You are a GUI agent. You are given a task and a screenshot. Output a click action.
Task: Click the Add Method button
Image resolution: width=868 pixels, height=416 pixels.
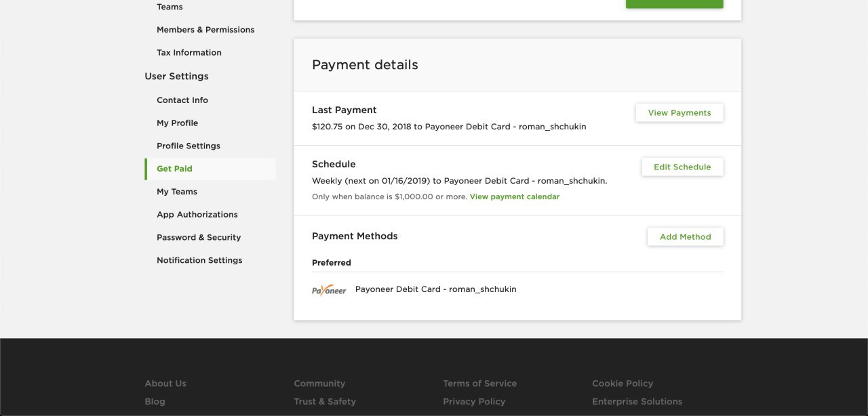tap(686, 237)
